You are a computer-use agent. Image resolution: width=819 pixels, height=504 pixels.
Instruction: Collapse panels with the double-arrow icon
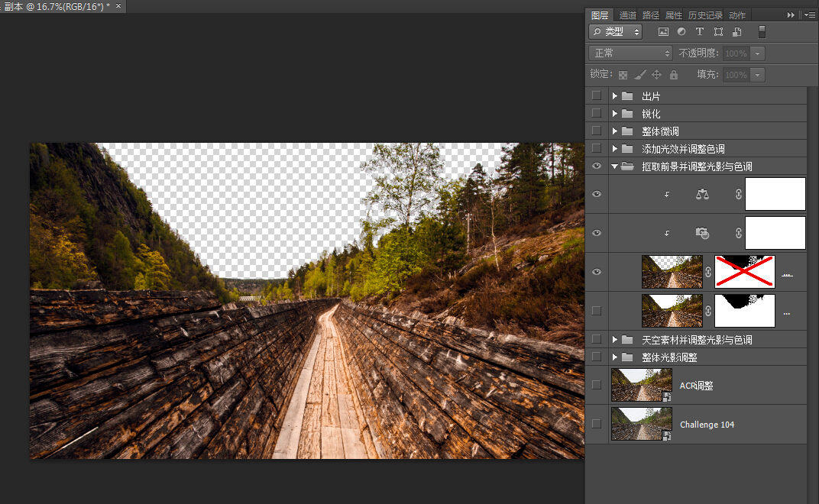coord(791,15)
